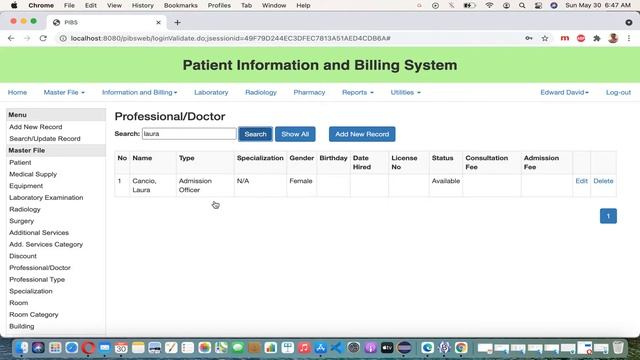Expand the Master File dropdown in navbar
Image resolution: width=640 pixels, height=360 pixels.
coord(64,92)
